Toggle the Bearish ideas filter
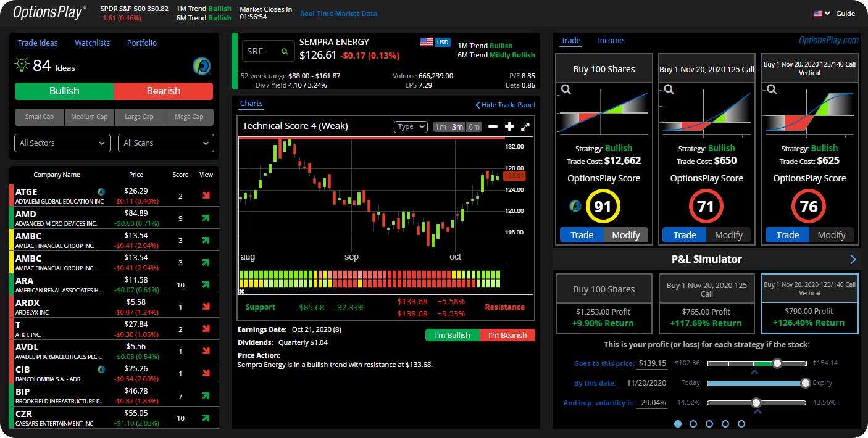Viewport: 868px width, 438px height. tap(164, 91)
